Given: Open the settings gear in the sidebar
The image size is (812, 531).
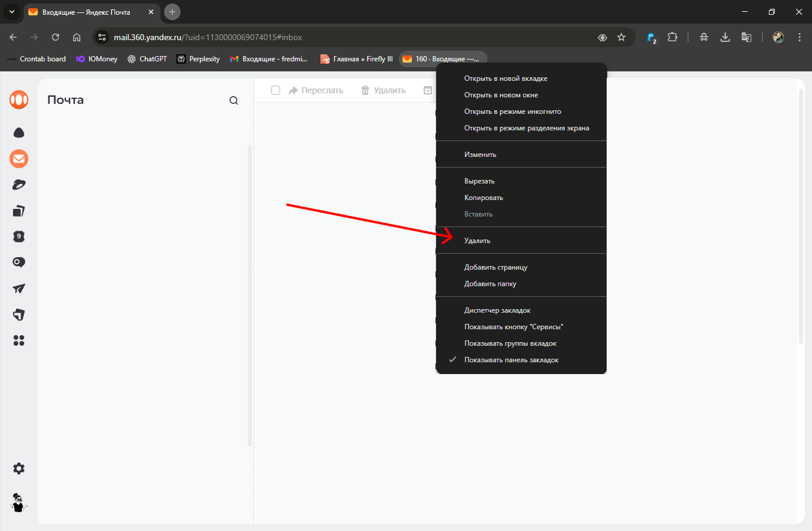Looking at the screenshot, I should point(19,468).
